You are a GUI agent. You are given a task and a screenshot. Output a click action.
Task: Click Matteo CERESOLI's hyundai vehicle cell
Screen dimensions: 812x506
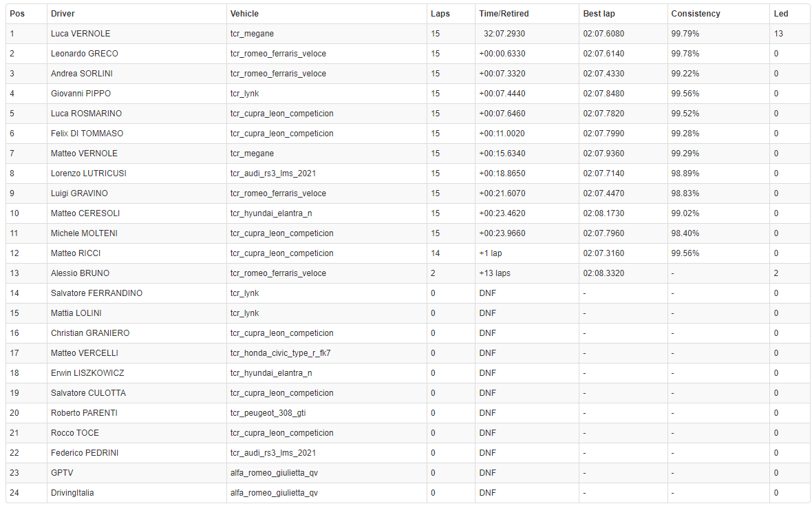(271, 213)
